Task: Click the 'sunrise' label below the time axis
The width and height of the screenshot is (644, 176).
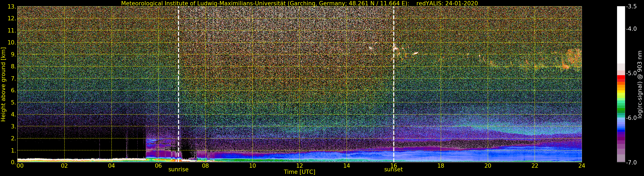Action: (x=178, y=170)
